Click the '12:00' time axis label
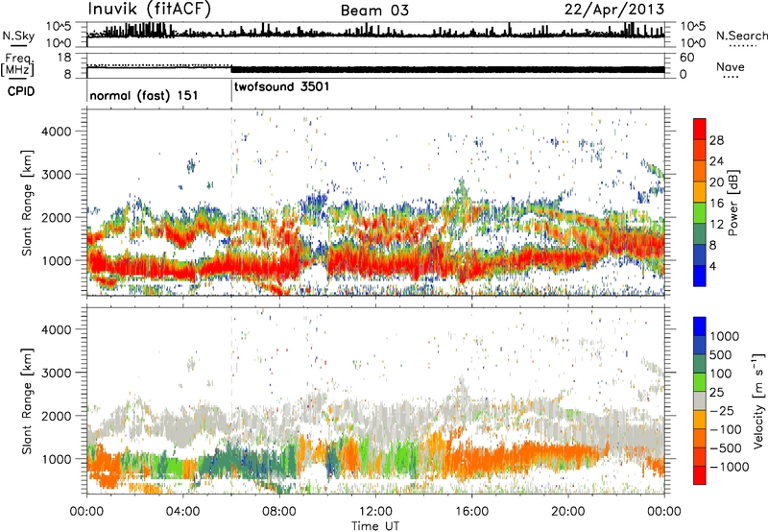 [x=375, y=512]
